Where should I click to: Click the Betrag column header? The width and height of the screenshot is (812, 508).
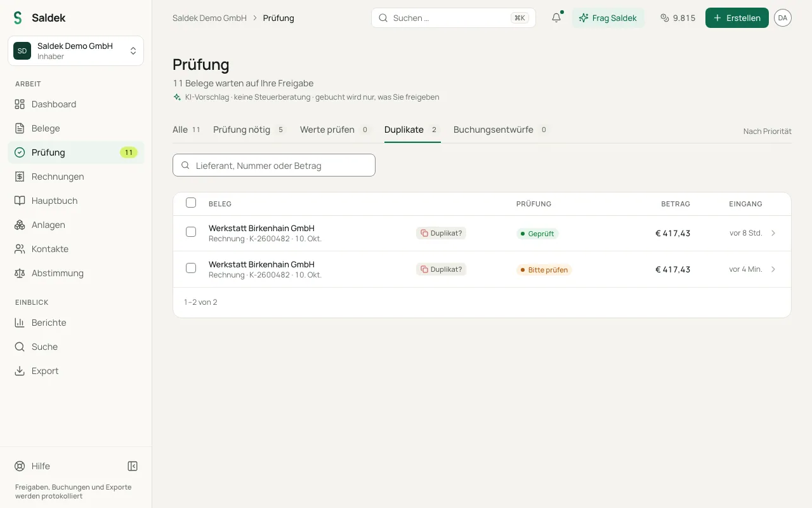pos(676,204)
